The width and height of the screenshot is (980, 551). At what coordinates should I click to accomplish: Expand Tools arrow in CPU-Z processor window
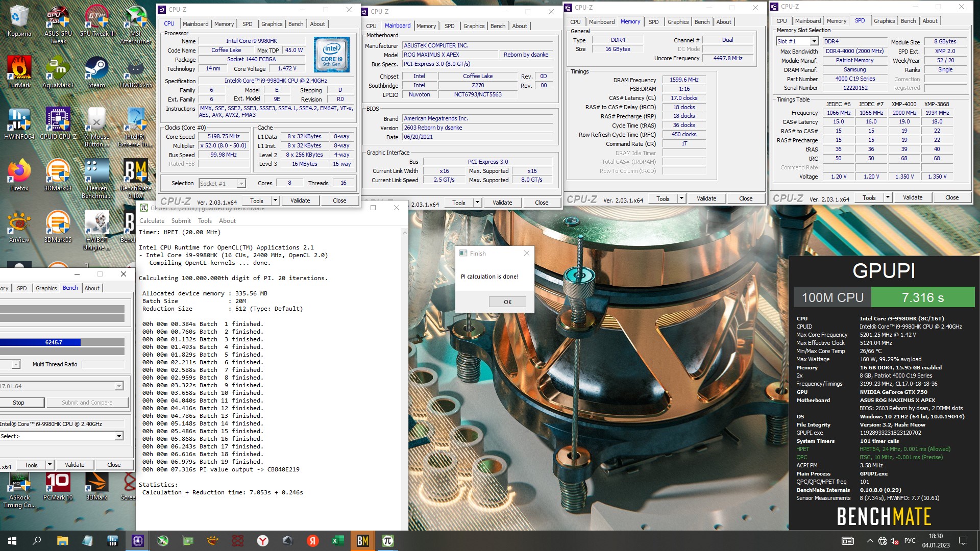[x=275, y=201]
